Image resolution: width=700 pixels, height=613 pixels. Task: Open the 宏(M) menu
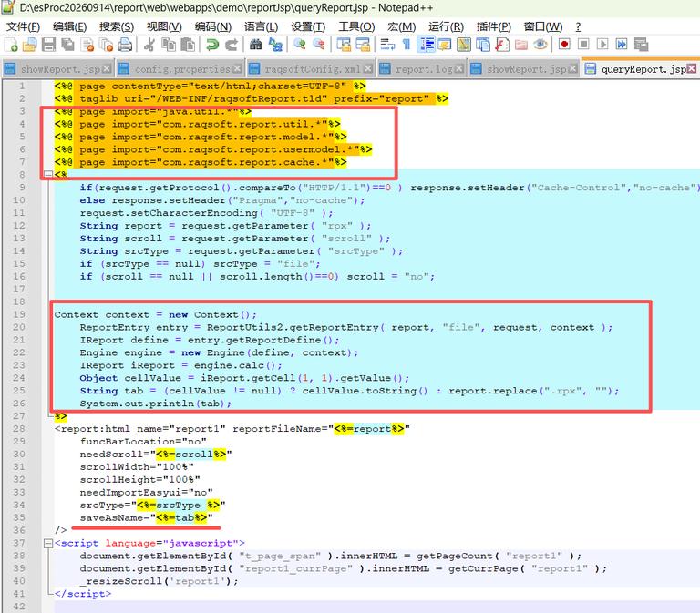[x=402, y=26]
